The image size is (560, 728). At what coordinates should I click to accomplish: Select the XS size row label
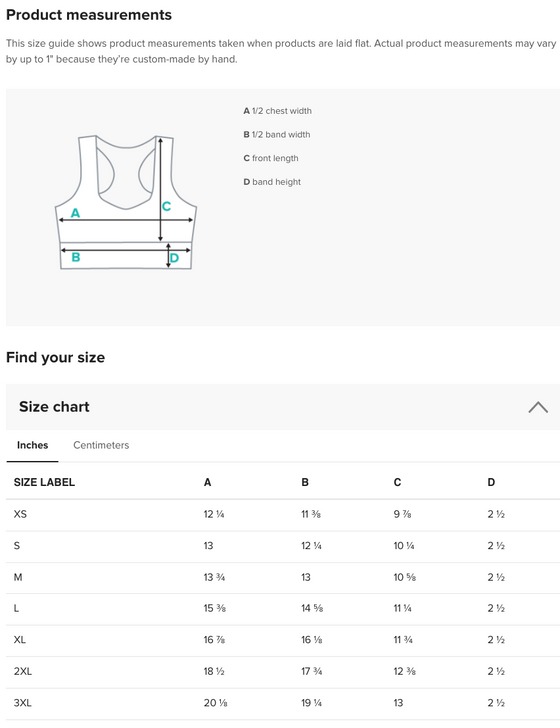20,514
